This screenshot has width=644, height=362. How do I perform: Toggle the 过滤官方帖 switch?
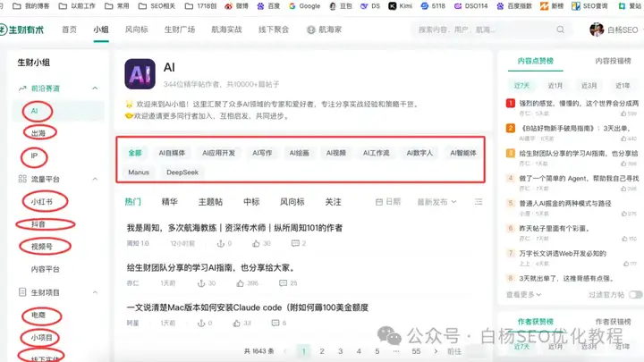pos(635,294)
